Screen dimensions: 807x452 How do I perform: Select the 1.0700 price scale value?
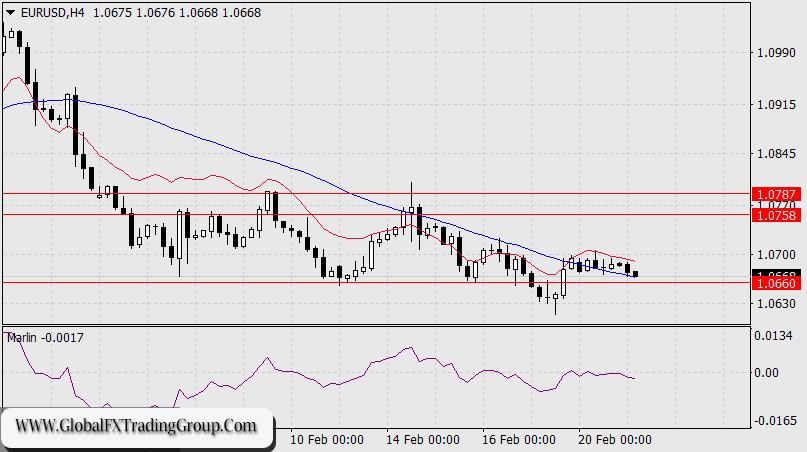[x=776, y=254]
